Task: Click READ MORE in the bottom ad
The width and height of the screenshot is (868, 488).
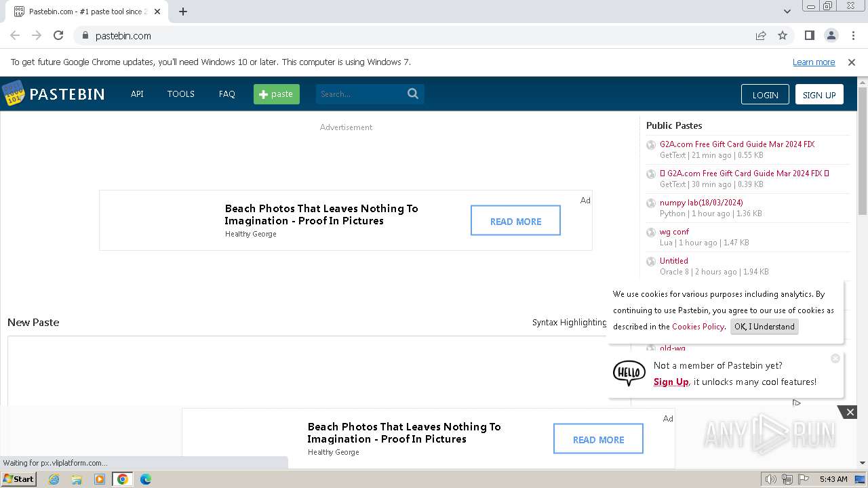Action: coord(598,439)
